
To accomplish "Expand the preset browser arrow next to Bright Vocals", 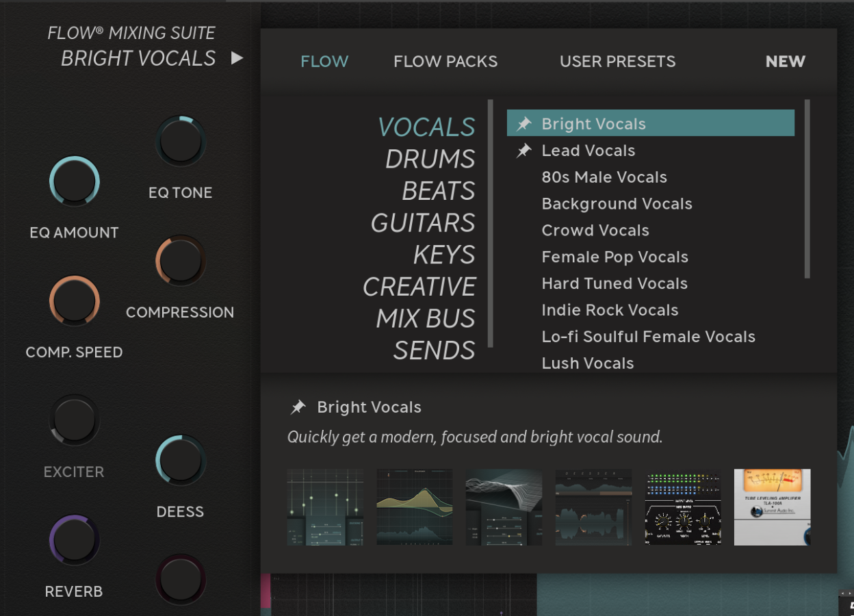I will (x=237, y=58).
